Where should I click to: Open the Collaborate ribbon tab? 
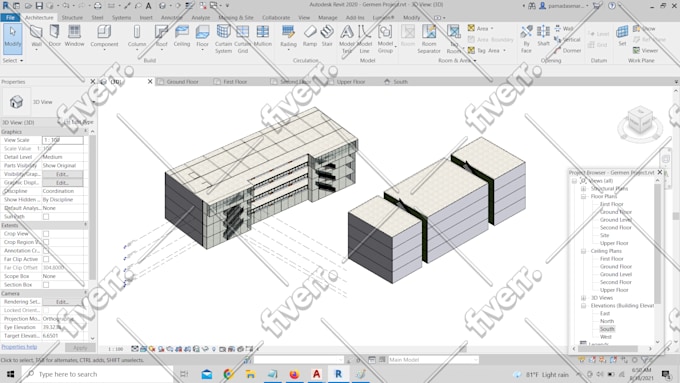point(276,17)
